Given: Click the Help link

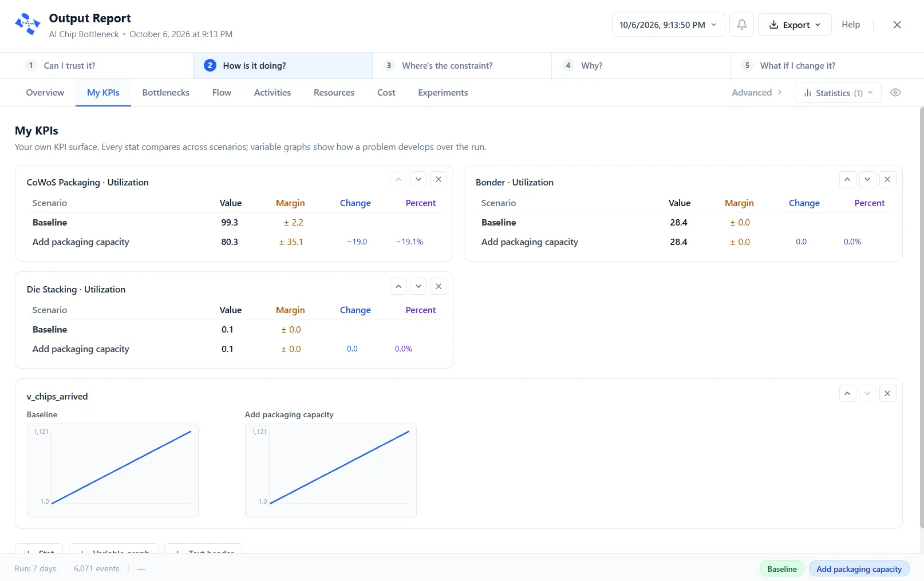Looking at the screenshot, I should point(851,25).
